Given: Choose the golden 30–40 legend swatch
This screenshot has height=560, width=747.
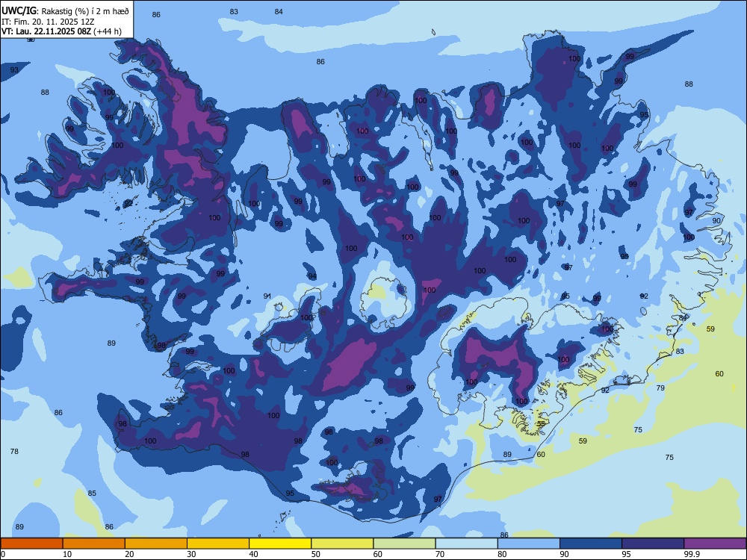Looking at the screenshot, I should pos(218,544).
